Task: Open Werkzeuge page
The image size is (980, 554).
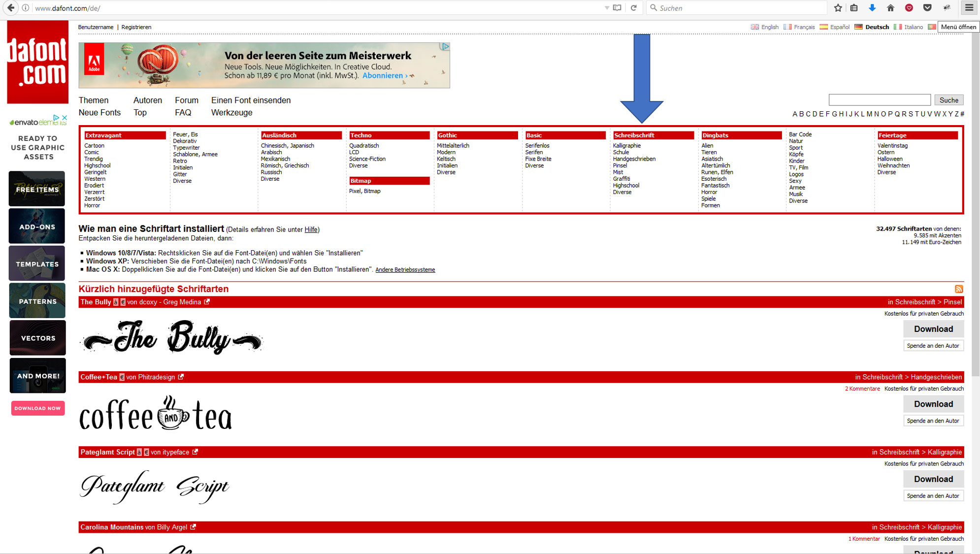Action: tap(231, 112)
